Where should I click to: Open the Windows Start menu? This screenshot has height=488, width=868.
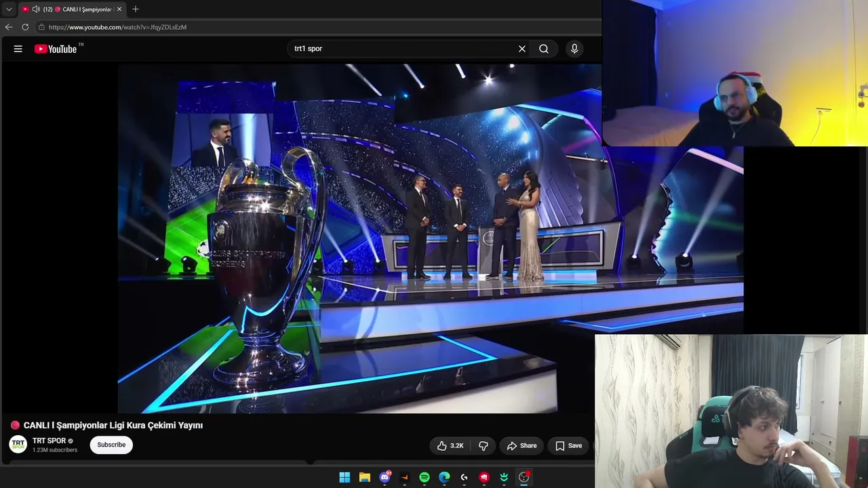tap(344, 477)
